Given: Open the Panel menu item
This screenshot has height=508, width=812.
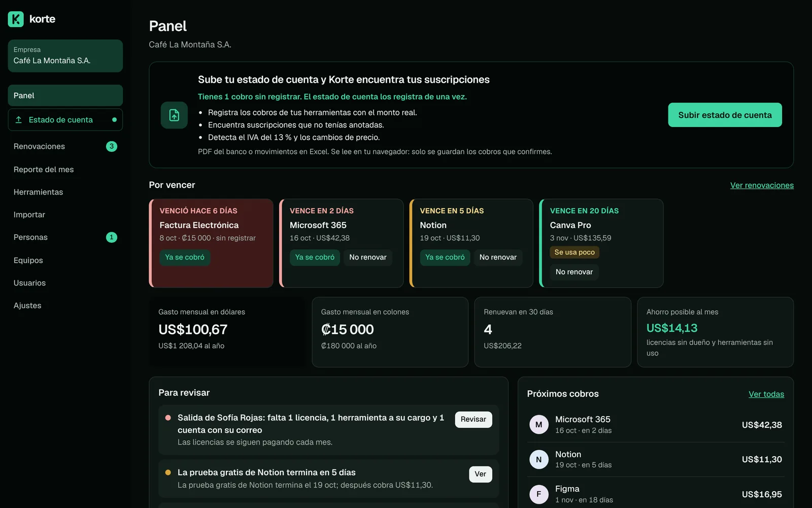Looking at the screenshot, I should tap(65, 96).
